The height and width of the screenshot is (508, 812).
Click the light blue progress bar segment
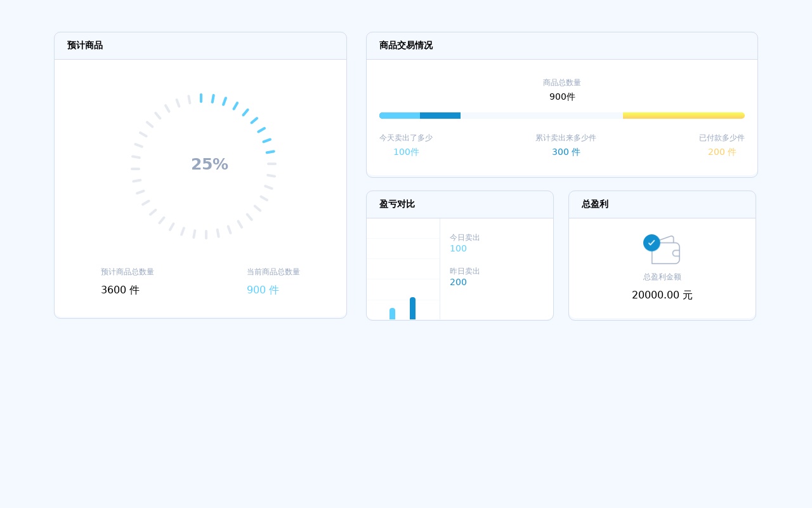tap(400, 116)
